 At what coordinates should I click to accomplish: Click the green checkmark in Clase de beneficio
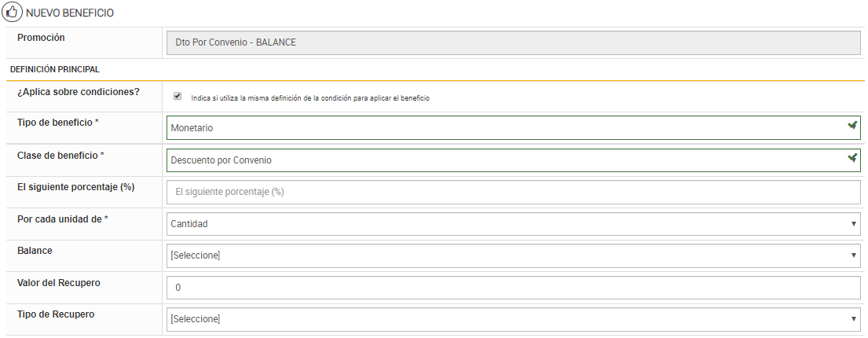(x=852, y=159)
